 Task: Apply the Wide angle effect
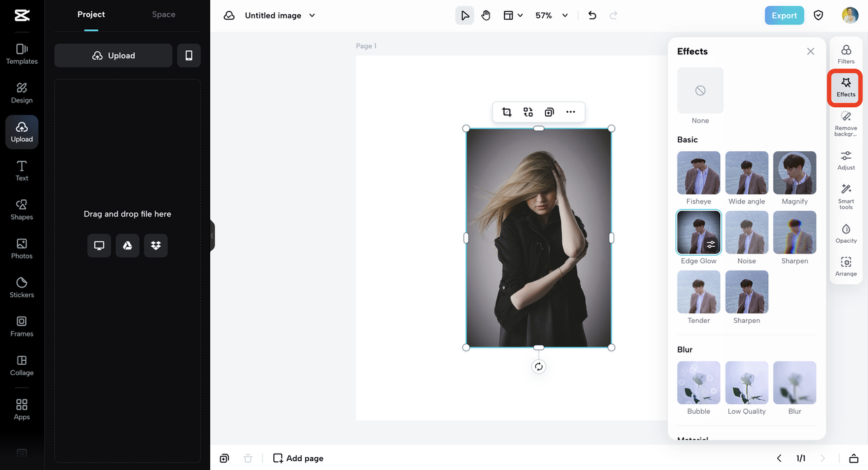pyautogui.click(x=747, y=173)
